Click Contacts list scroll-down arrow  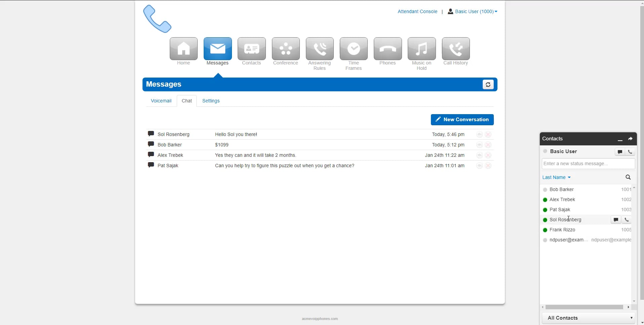[x=634, y=301]
